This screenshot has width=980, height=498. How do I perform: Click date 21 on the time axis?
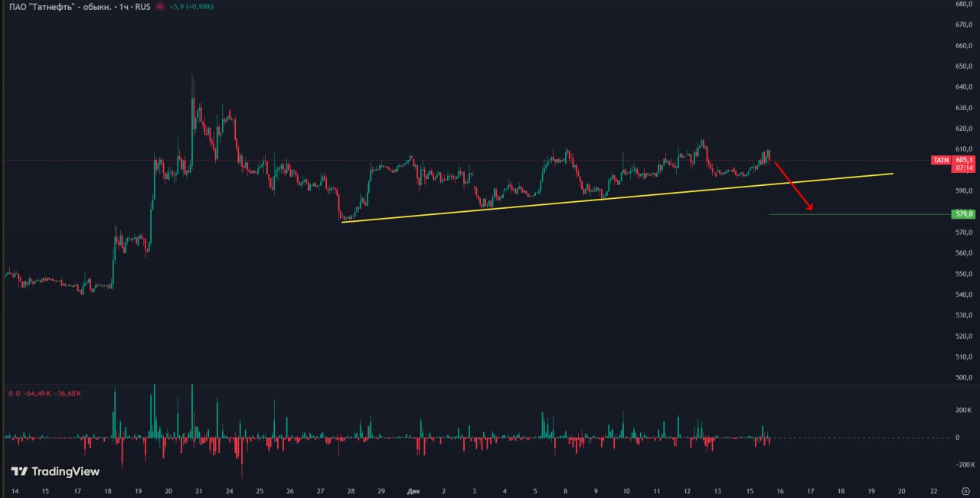click(199, 490)
